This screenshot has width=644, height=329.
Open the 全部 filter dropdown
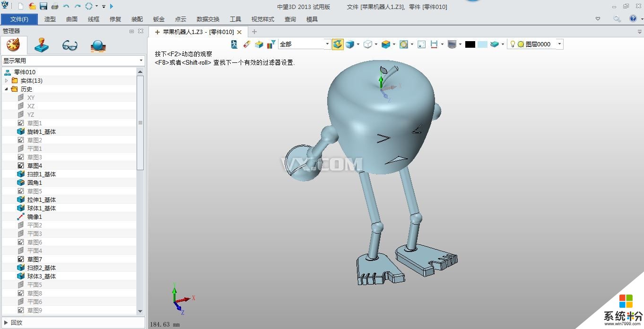[327, 44]
